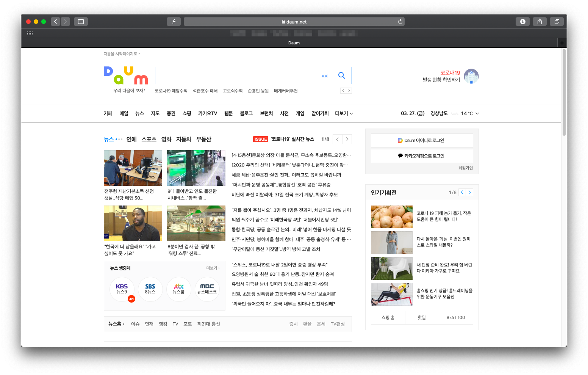Open the TV편성 link
This screenshot has height=375, width=588.
(338, 324)
